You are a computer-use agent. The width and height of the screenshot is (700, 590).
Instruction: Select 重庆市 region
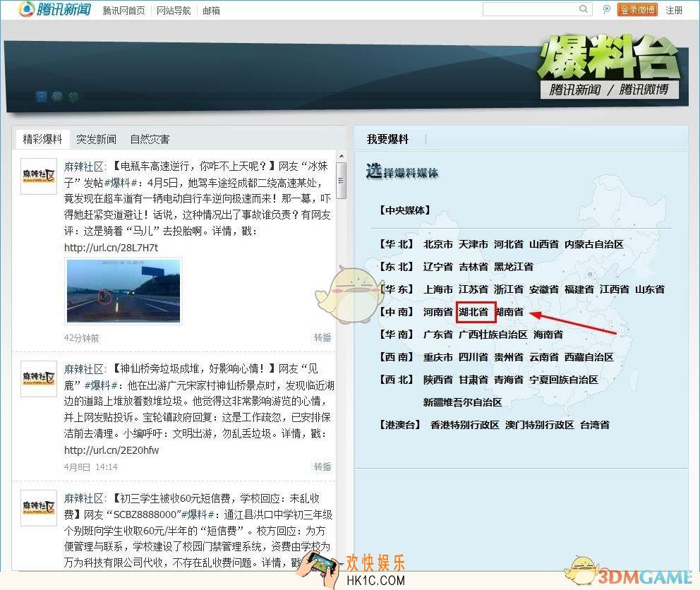pos(438,357)
